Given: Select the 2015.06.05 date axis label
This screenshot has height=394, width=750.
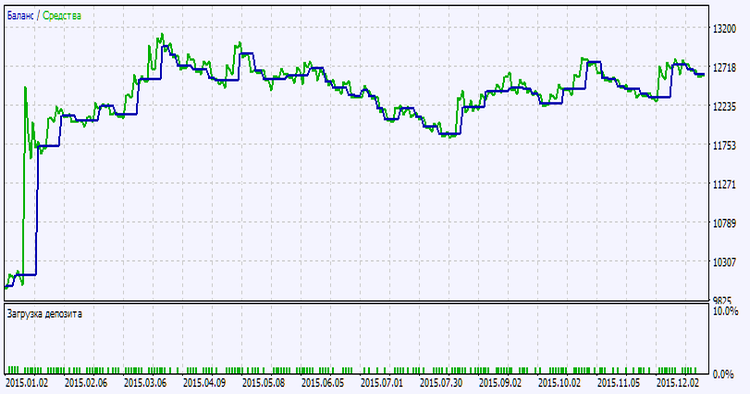Looking at the screenshot, I should pyautogui.click(x=323, y=383).
